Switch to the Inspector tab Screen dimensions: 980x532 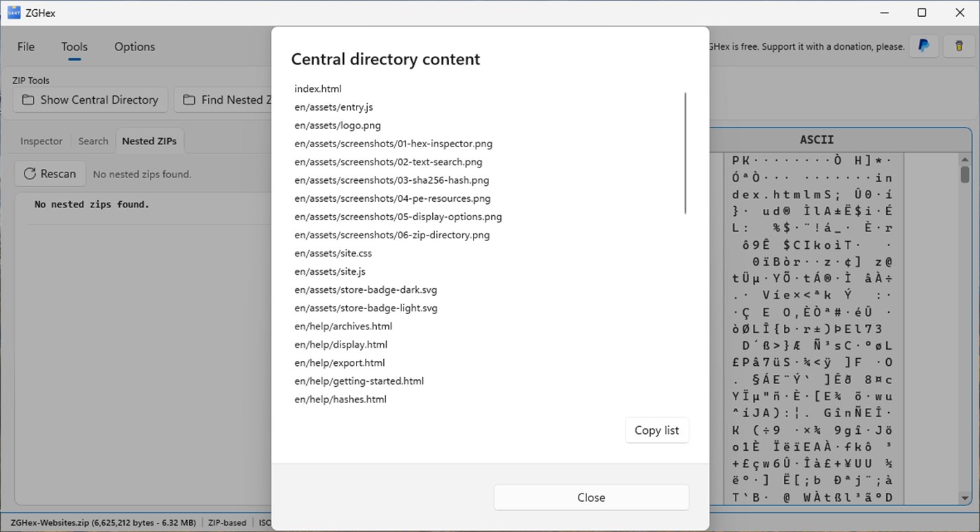(x=41, y=141)
